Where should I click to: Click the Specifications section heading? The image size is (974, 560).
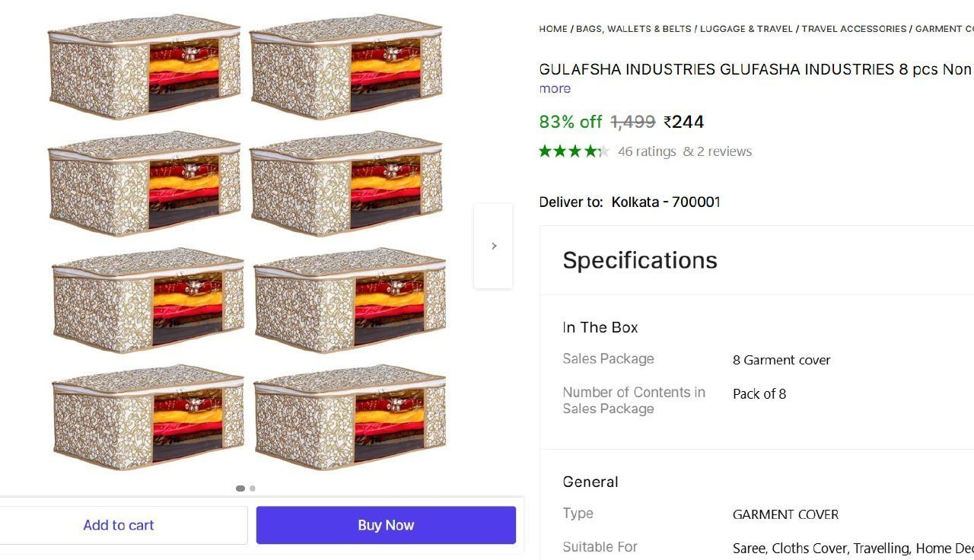click(640, 260)
